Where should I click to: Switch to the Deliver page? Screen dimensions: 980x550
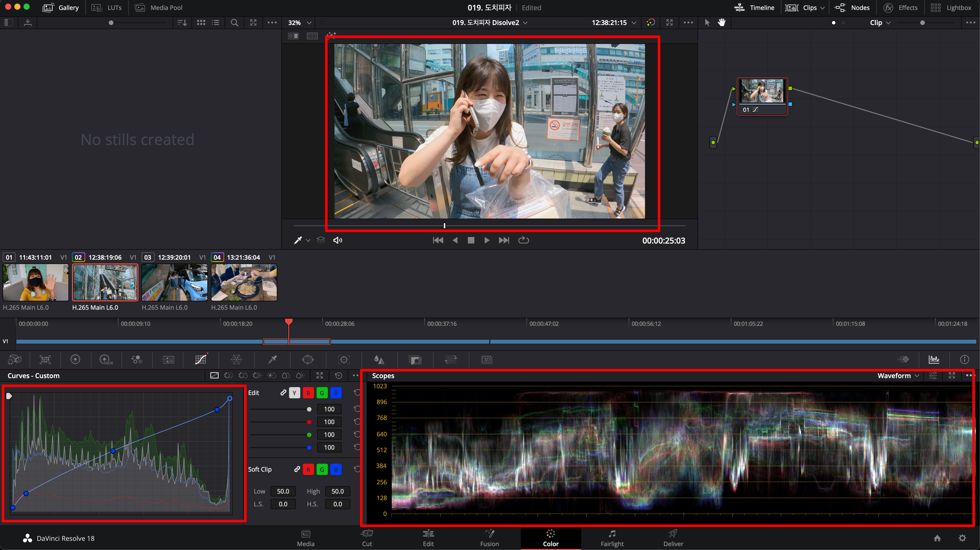(673, 538)
